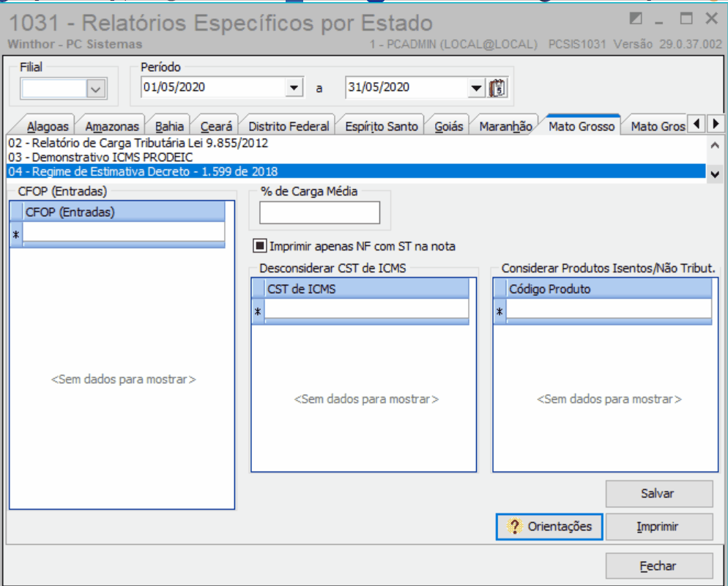Close the 1031 window with the X
The height and width of the screenshot is (586, 728).
pyautogui.click(x=711, y=18)
